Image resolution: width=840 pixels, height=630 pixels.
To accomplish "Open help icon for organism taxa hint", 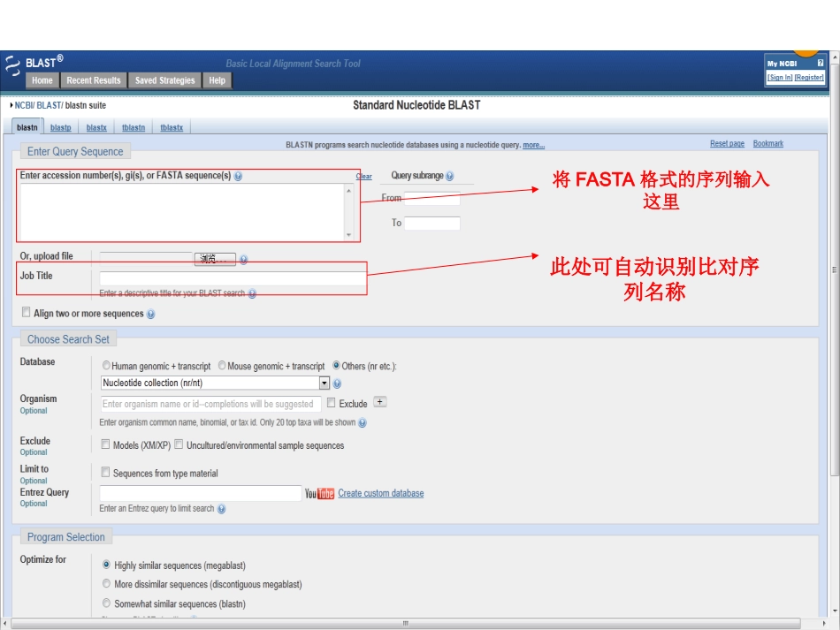I will 363,423.
